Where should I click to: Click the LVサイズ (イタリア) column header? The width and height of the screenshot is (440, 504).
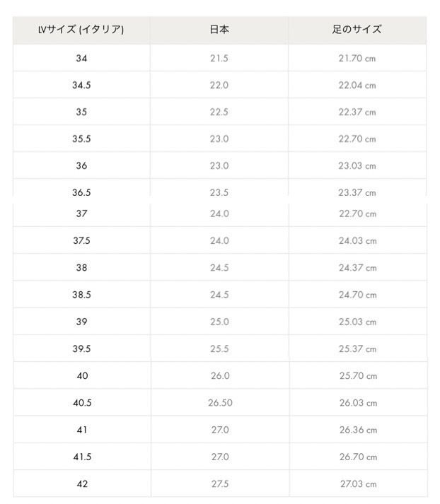pyautogui.click(x=81, y=30)
